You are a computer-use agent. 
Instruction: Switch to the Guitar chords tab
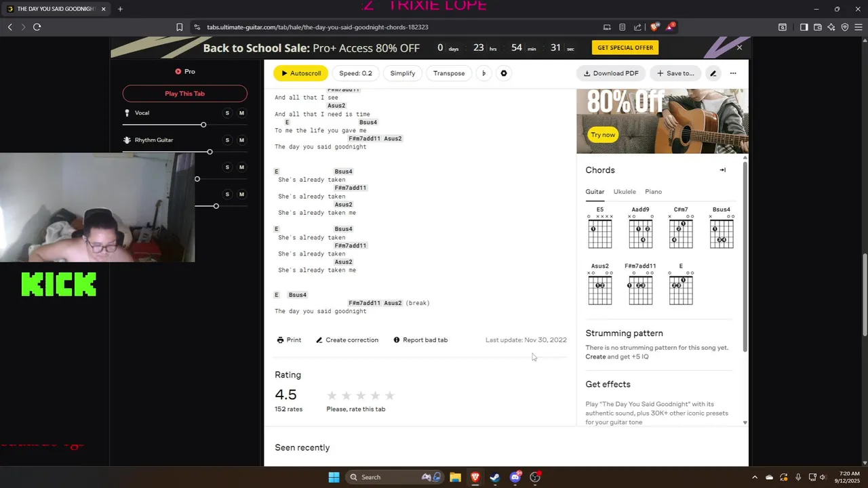(x=595, y=192)
